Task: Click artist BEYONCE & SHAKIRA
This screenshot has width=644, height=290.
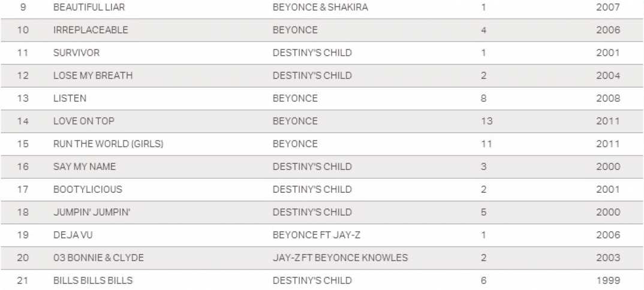Action: 320,7
